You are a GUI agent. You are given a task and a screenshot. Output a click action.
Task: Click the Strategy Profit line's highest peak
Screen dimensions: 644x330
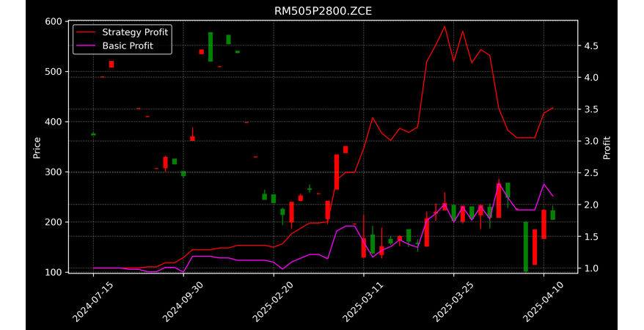444,26
